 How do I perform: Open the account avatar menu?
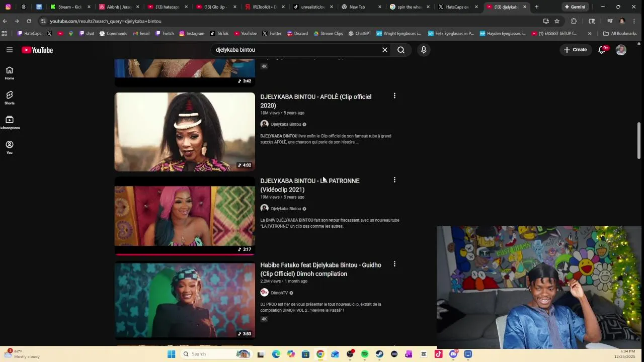tap(621, 50)
